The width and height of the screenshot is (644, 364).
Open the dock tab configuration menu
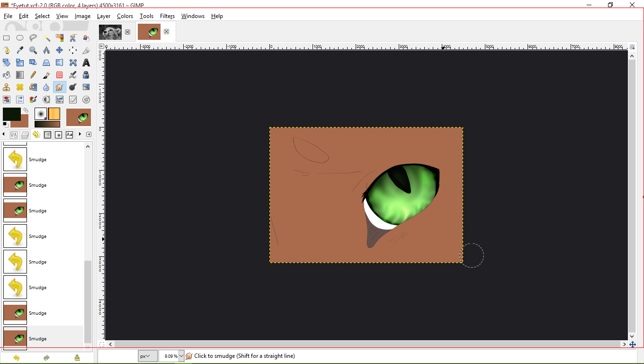coord(89,135)
